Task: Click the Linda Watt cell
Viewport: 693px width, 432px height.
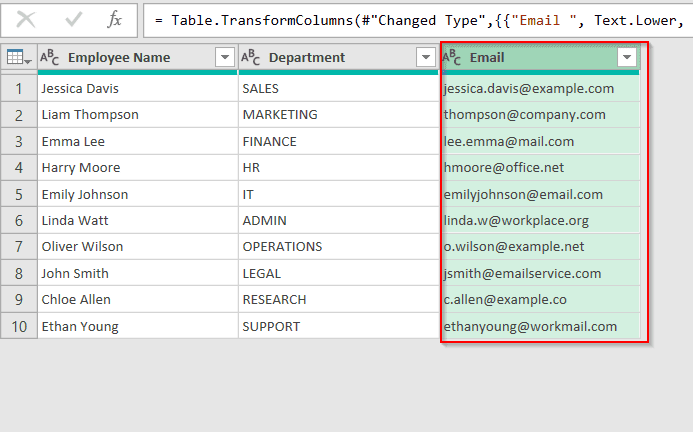Action: coord(138,220)
